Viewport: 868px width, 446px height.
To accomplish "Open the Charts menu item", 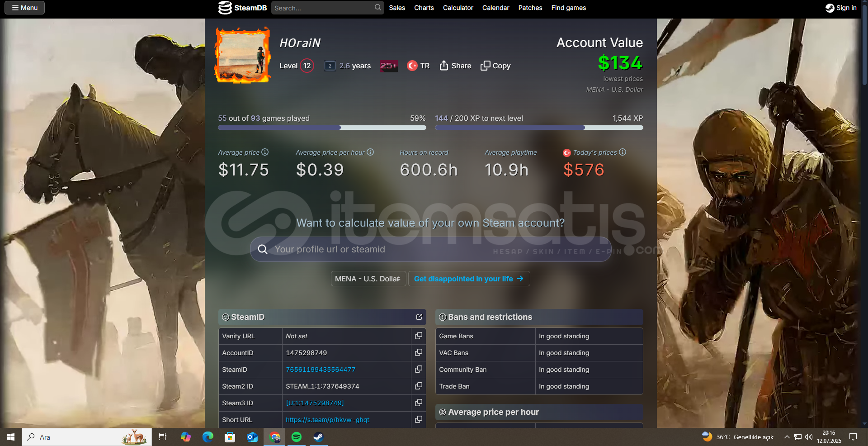I will pyautogui.click(x=424, y=8).
